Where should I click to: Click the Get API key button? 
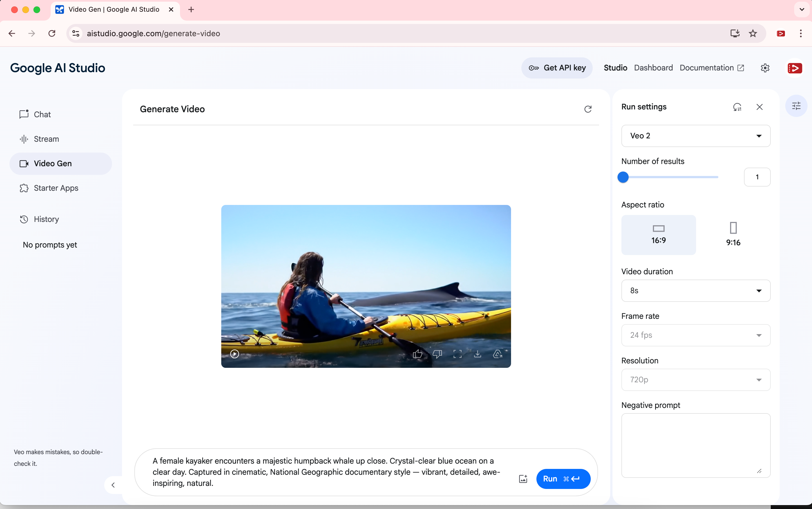pyautogui.click(x=557, y=68)
